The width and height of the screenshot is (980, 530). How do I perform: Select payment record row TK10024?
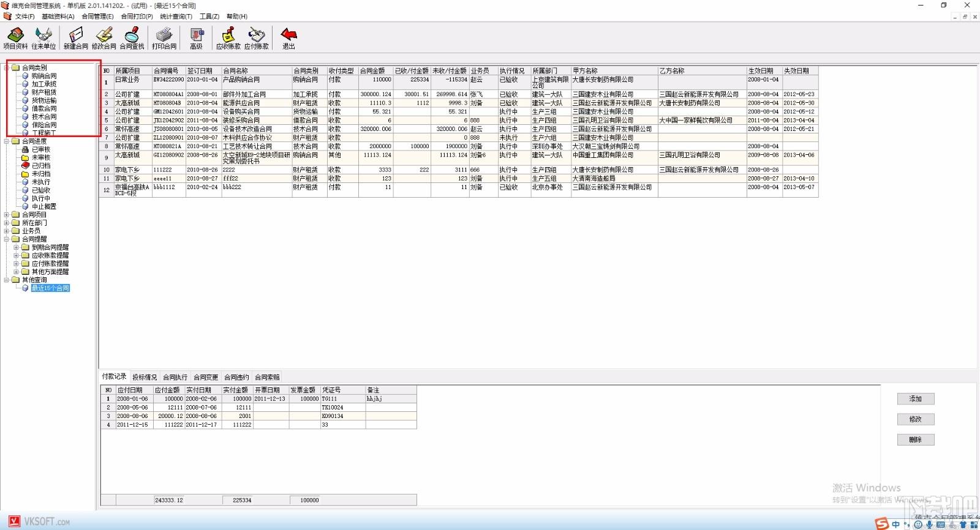(x=258, y=407)
